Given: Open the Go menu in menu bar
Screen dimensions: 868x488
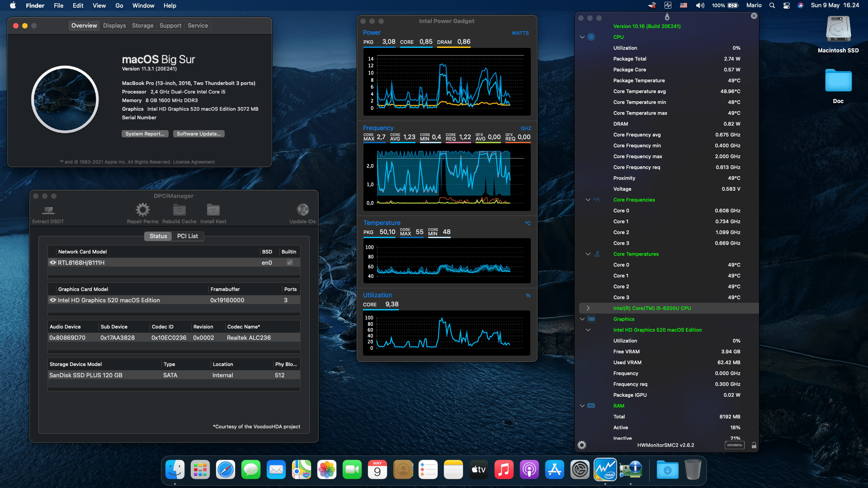Looking at the screenshot, I should (x=119, y=5).
